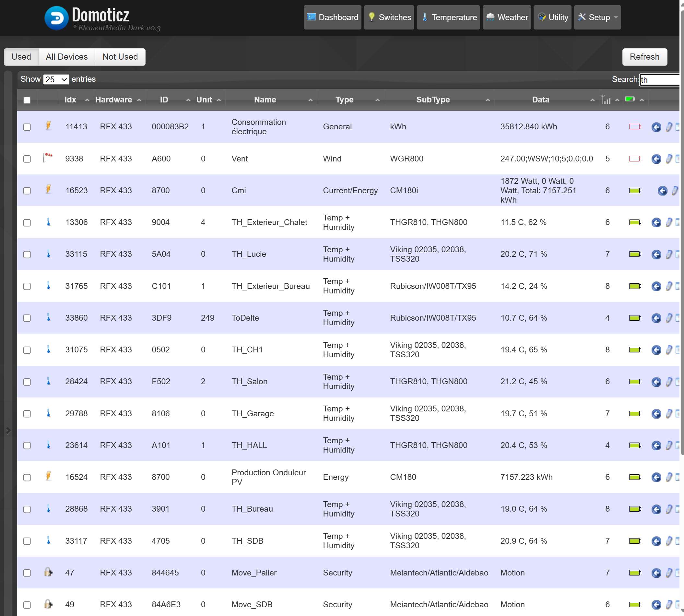Check the TH_Salon row checkbox
The width and height of the screenshot is (684, 616).
pos(27,382)
